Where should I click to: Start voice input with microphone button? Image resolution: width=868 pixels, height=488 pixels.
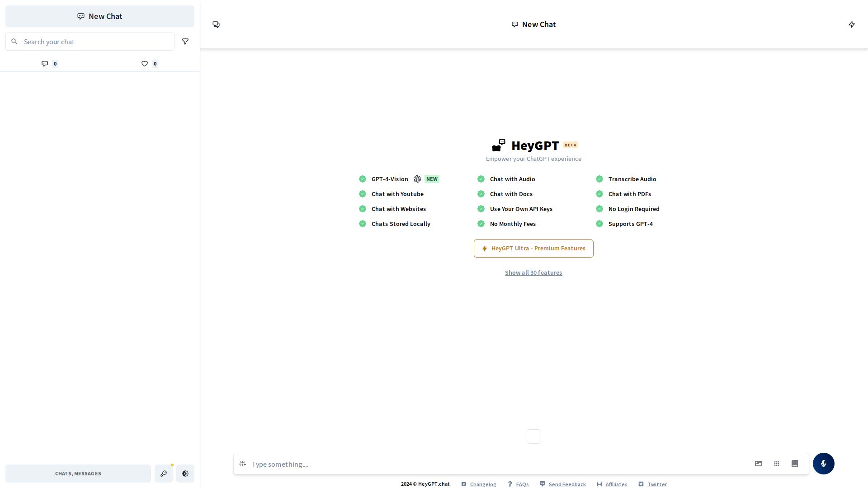[824, 464]
